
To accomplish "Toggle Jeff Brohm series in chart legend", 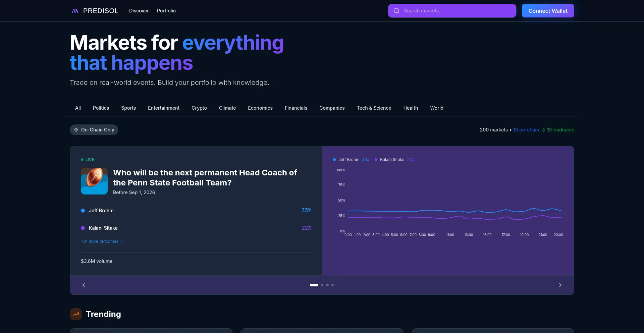I will 348,160.
